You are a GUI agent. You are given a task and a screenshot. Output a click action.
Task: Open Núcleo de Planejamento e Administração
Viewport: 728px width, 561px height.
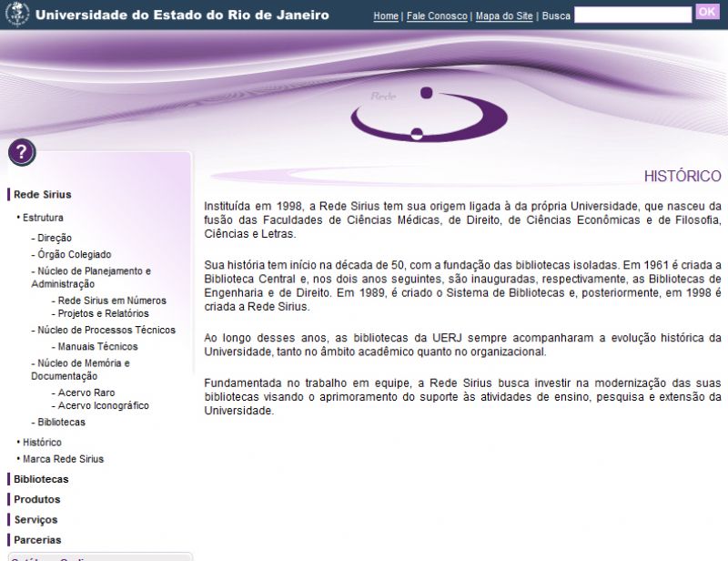[x=91, y=278]
